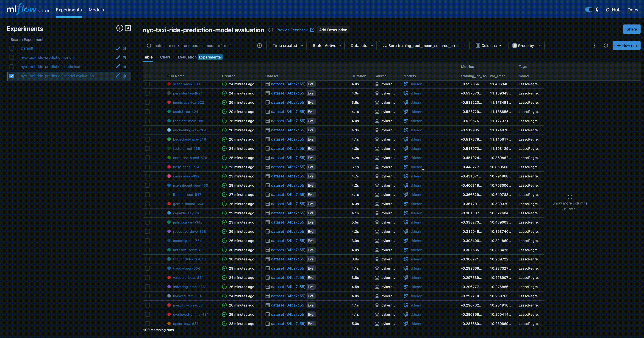The height and width of the screenshot is (338, 644).
Task: Click the overflow menu icon next to Group by
Action: point(593,46)
